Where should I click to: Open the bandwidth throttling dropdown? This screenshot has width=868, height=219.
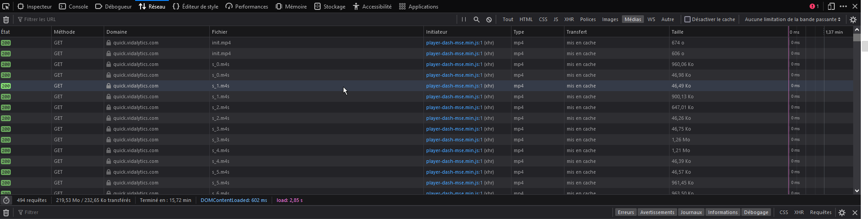pyautogui.click(x=793, y=19)
